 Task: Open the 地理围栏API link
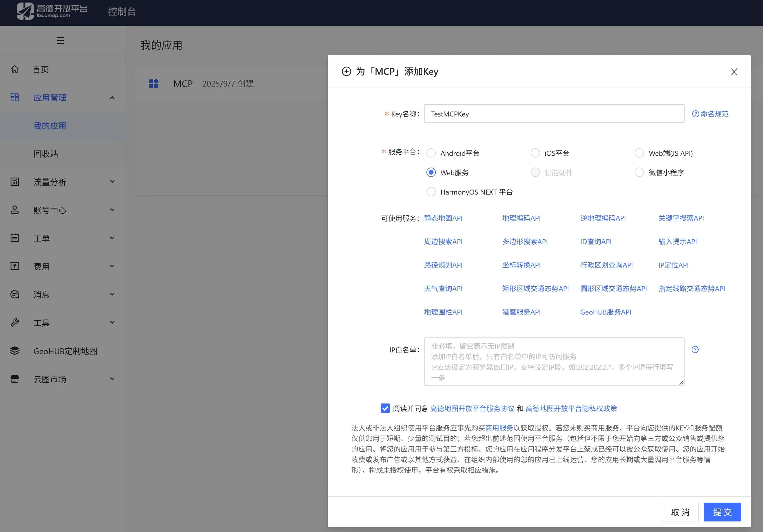pos(443,312)
